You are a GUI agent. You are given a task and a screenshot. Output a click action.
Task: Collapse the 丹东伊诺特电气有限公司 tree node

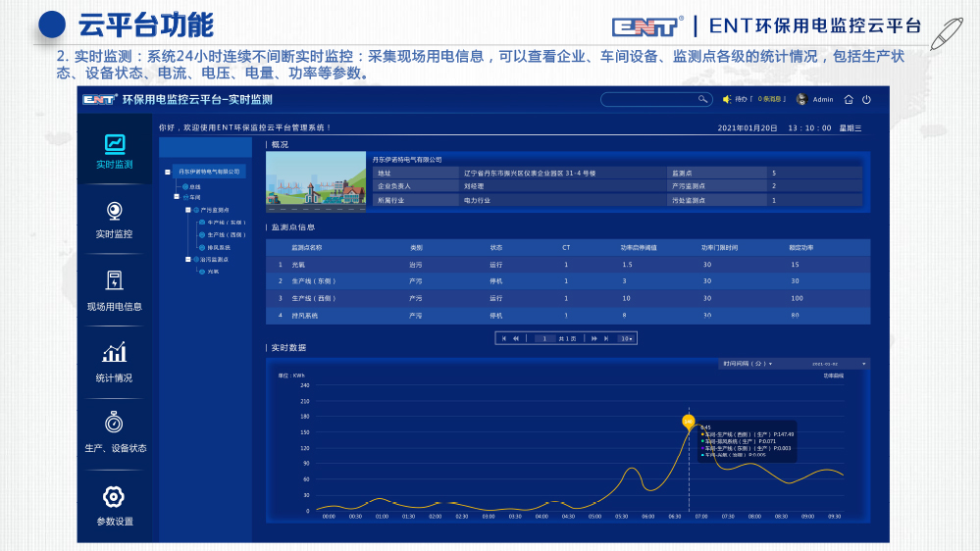[168, 172]
